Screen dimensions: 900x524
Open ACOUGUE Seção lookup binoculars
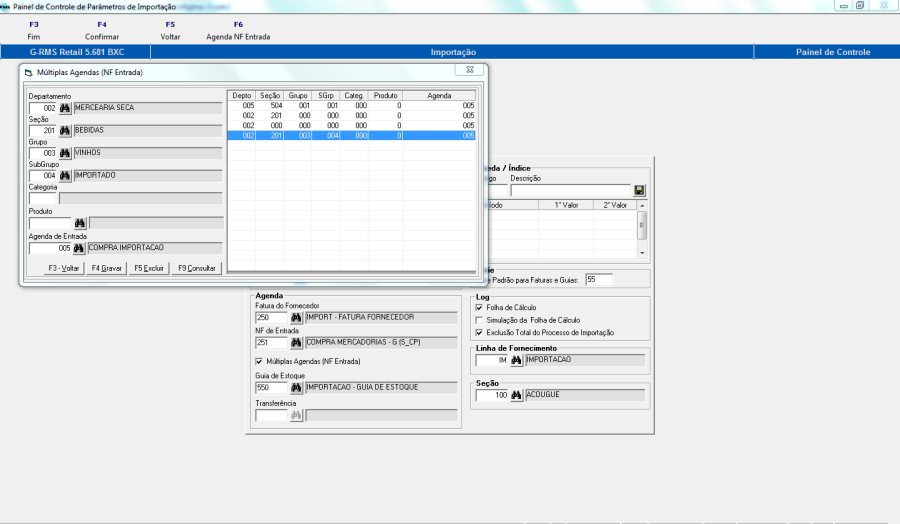pos(516,395)
